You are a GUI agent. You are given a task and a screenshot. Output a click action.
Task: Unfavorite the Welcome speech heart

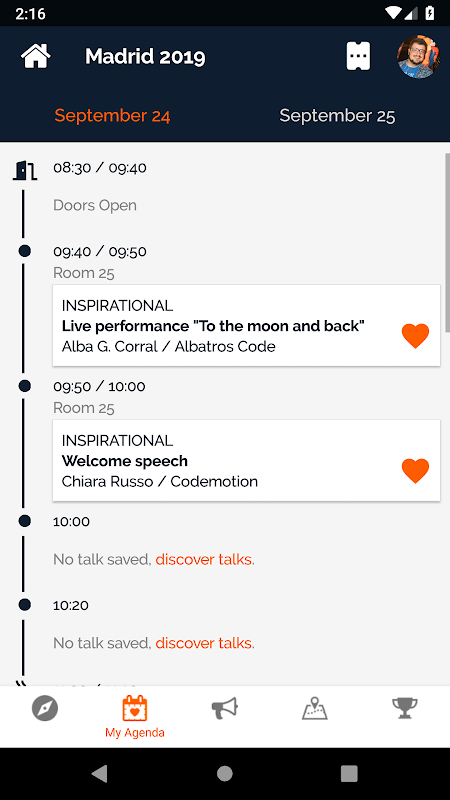coord(415,470)
